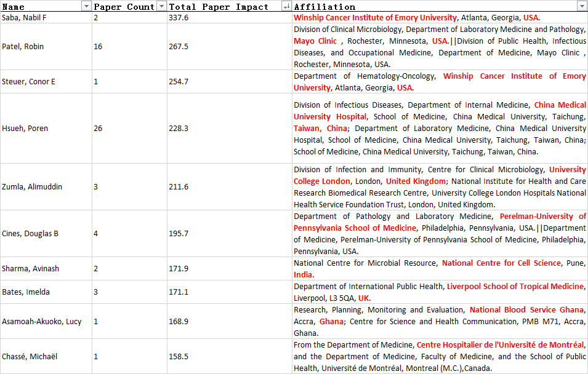The width and height of the screenshot is (588, 374).
Task: Open the Affiliation column filter dropdown
Action: (582, 6)
